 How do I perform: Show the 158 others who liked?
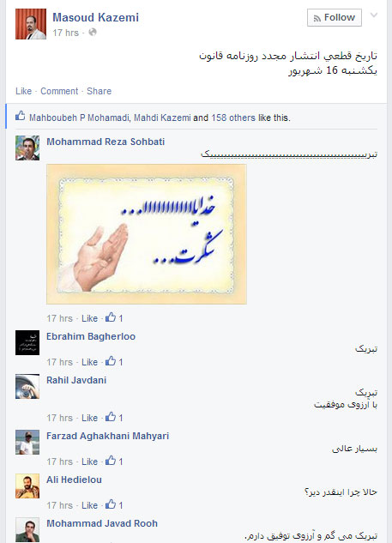point(233,118)
